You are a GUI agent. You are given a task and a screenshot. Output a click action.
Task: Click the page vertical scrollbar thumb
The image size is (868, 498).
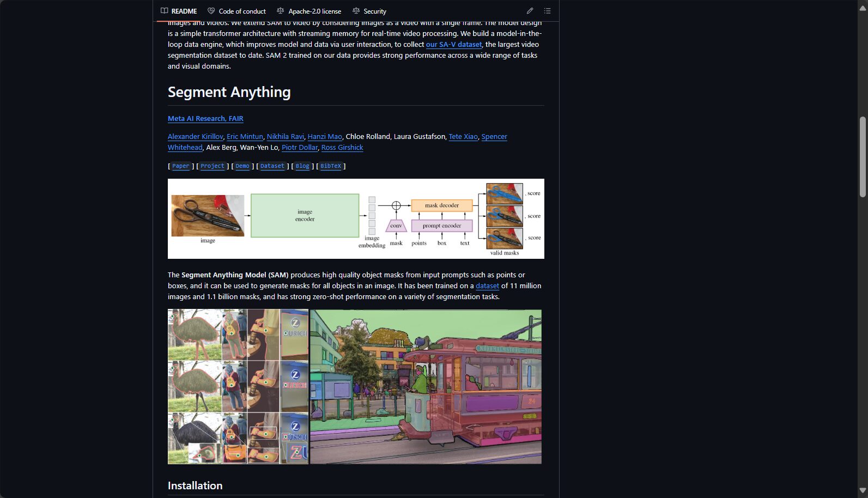(863, 157)
